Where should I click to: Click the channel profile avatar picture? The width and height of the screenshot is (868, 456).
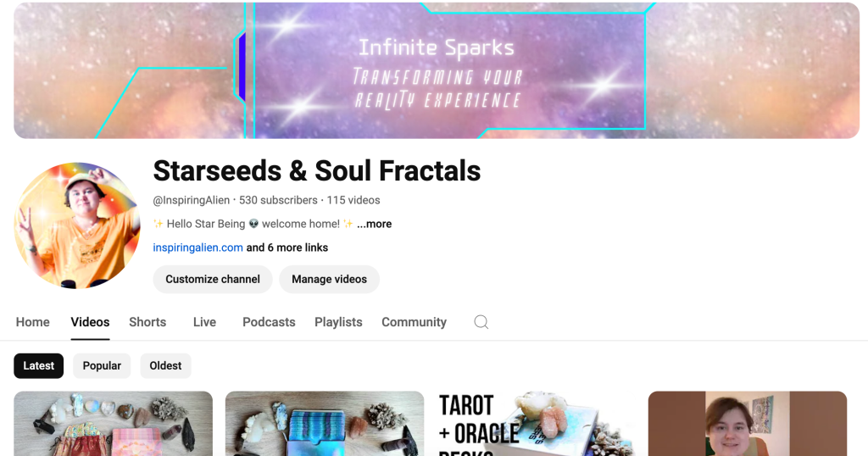77,225
